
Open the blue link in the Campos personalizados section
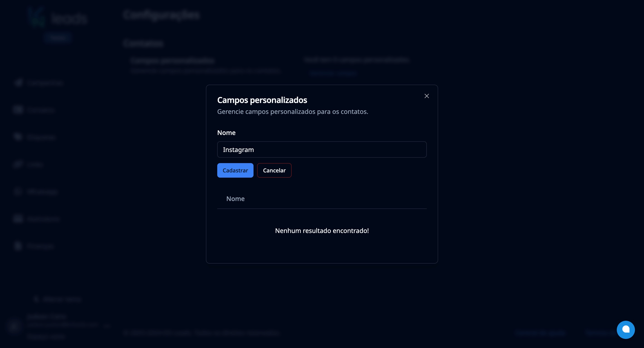coord(332,73)
